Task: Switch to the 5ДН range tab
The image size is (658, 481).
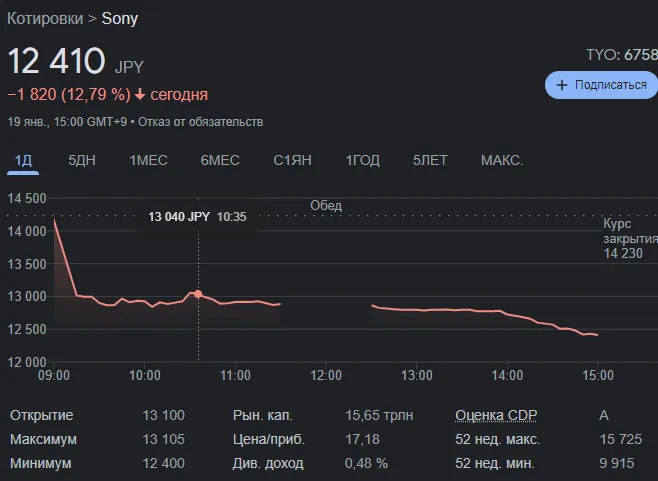Action: point(82,160)
